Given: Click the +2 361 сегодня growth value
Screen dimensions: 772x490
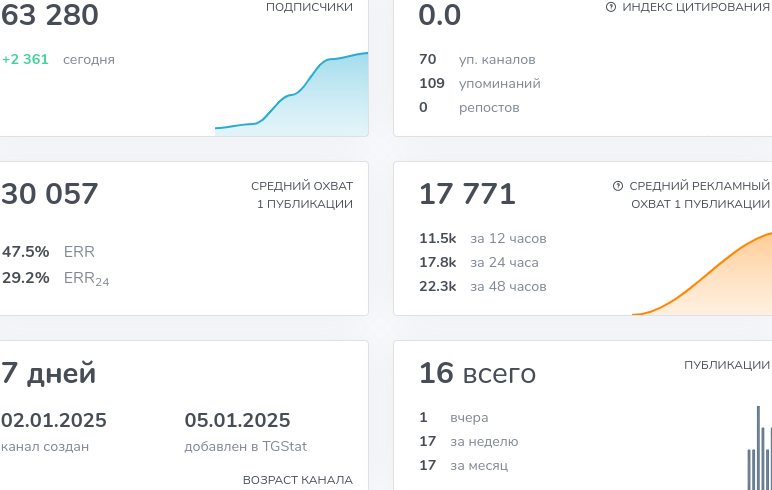Looking at the screenshot, I should [x=25, y=59].
